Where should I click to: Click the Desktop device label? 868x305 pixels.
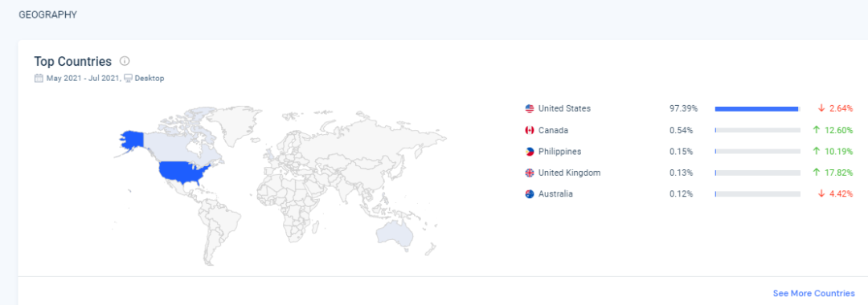(x=149, y=78)
